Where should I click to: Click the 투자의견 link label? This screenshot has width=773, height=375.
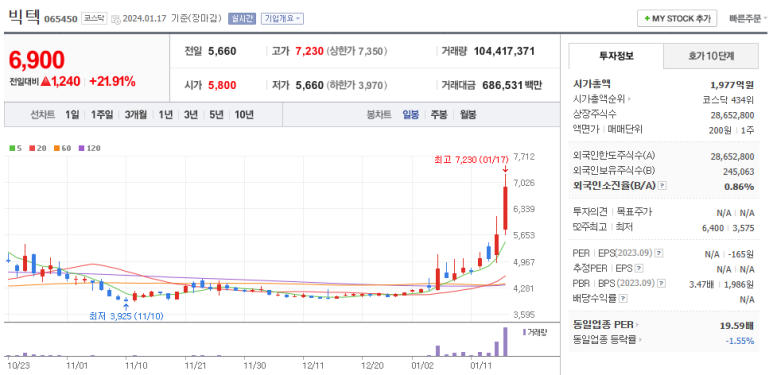[590, 212]
